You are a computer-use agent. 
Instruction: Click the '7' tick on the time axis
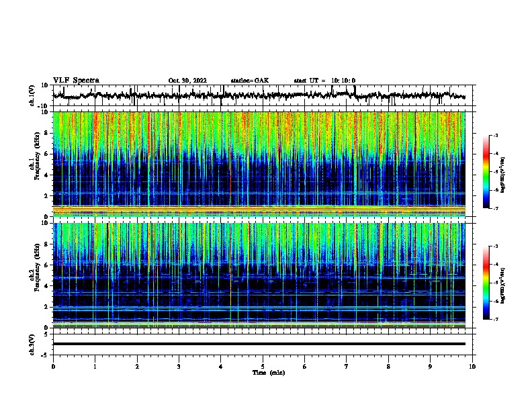coord(347,367)
